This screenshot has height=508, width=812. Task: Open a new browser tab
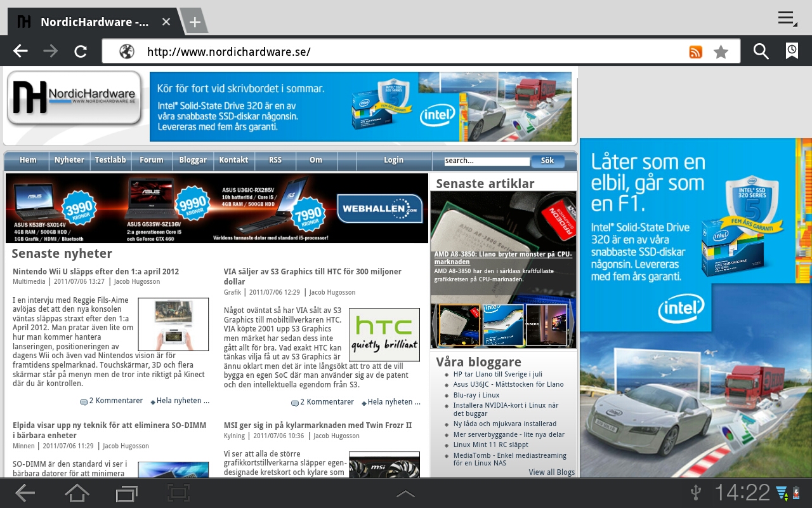tap(195, 22)
